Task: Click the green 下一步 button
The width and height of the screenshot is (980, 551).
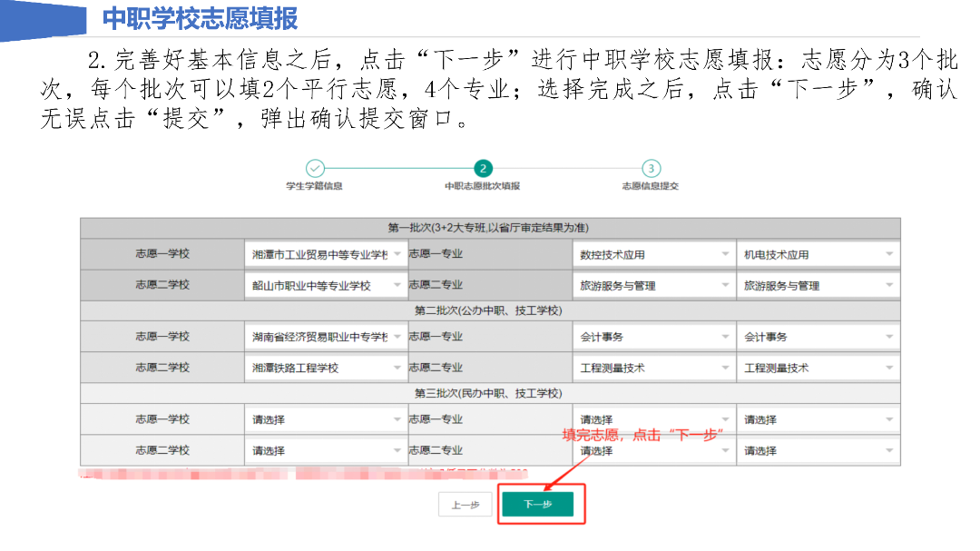Action: click(537, 504)
